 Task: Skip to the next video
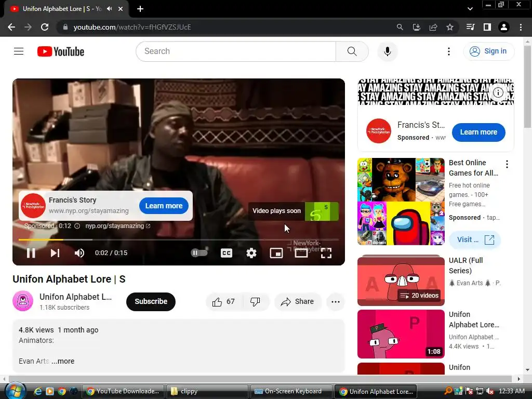pyautogui.click(x=55, y=253)
